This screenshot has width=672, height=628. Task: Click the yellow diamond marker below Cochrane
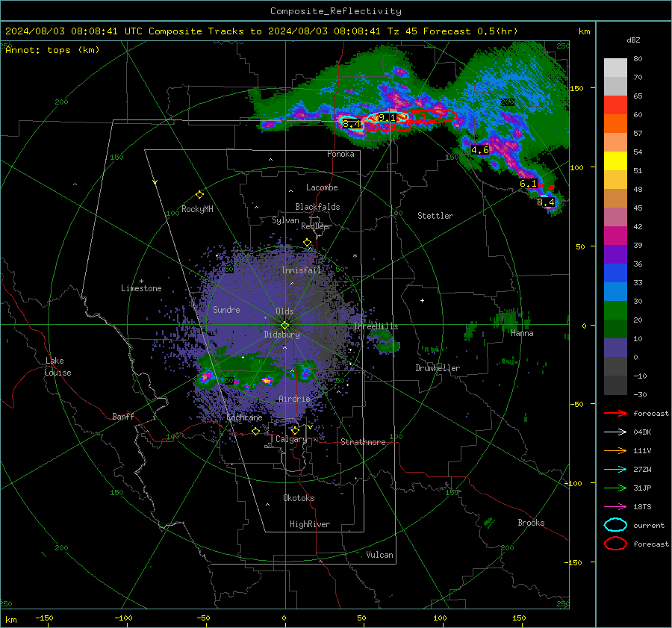pos(255,431)
